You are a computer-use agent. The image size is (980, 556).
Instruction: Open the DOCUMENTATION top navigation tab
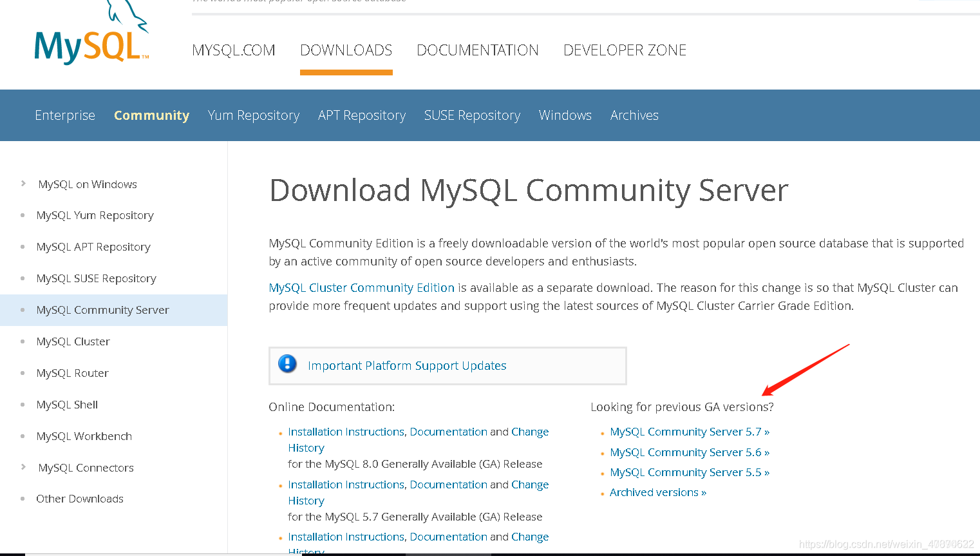click(x=478, y=50)
